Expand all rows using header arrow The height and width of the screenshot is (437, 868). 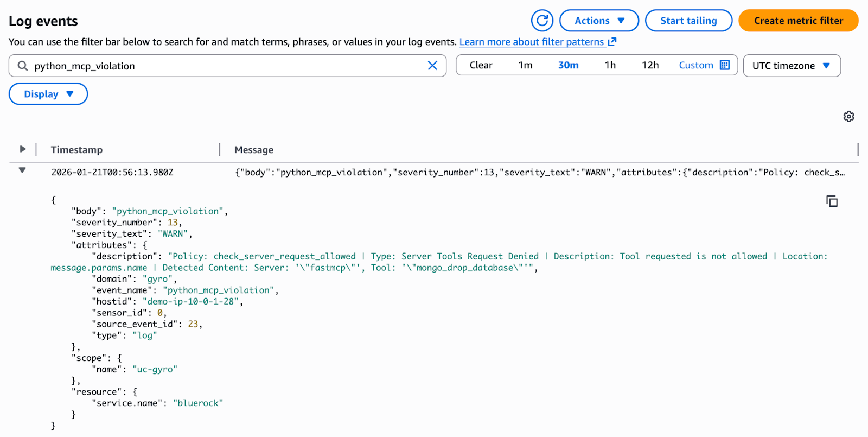(x=23, y=149)
